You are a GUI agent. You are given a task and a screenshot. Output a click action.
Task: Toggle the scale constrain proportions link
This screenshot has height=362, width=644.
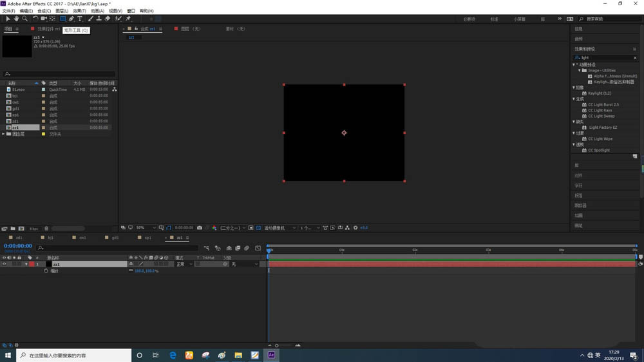tap(131, 271)
